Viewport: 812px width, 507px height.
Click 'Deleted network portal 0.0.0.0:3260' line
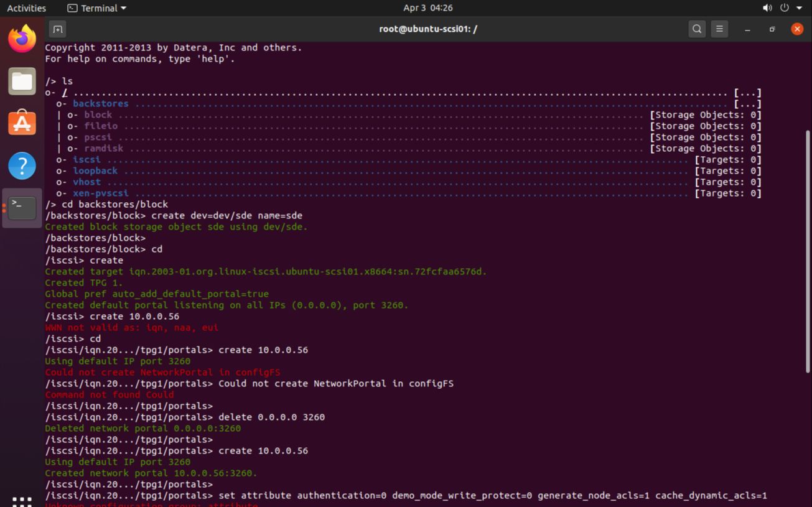(142, 429)
